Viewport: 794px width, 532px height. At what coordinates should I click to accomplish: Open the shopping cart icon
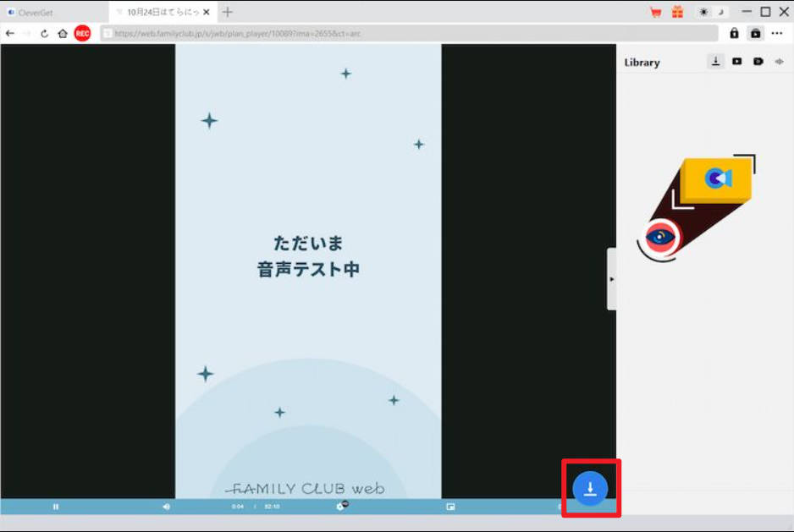[x=655, y=12]
